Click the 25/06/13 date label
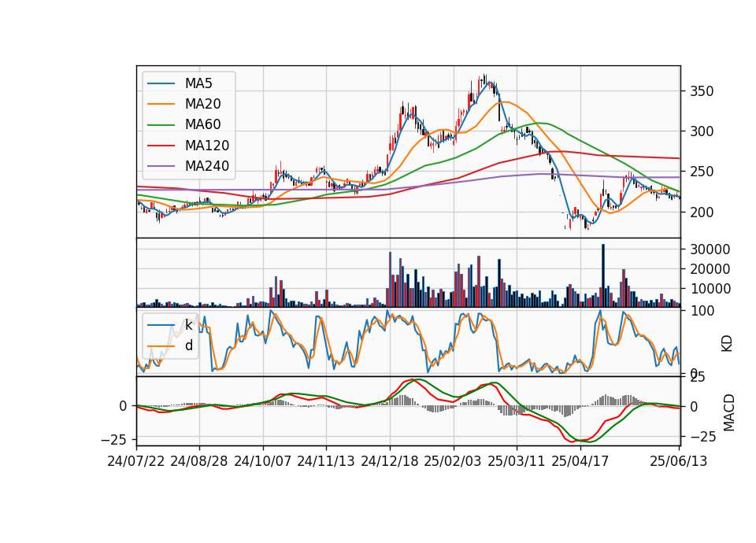 (679, 461)
